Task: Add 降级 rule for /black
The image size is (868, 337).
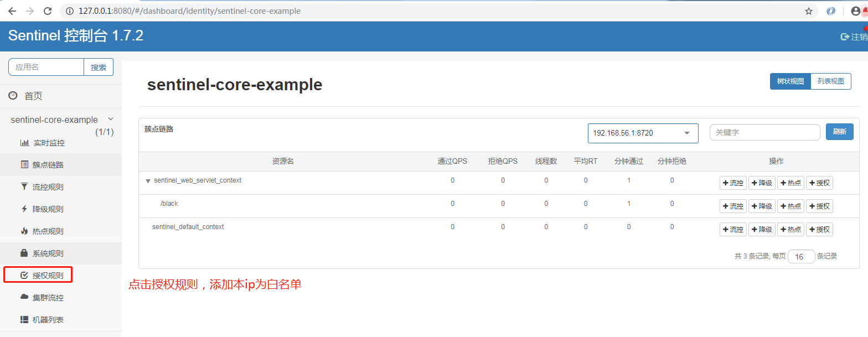Action: (x=762, y=206)
